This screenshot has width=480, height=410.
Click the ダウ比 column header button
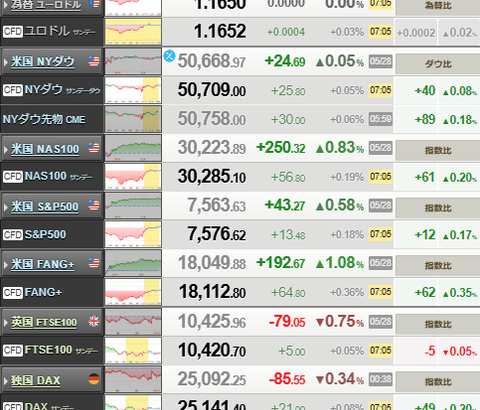coord(438,64)
